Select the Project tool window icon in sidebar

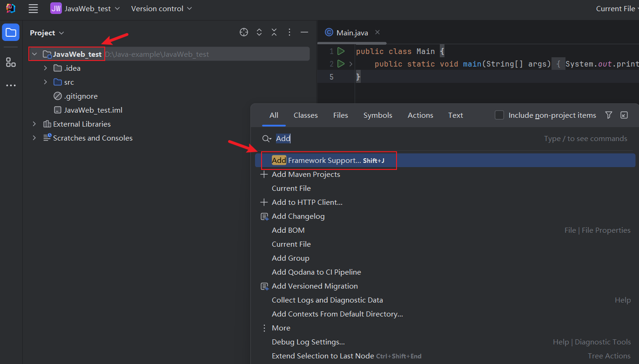[10, 32]
